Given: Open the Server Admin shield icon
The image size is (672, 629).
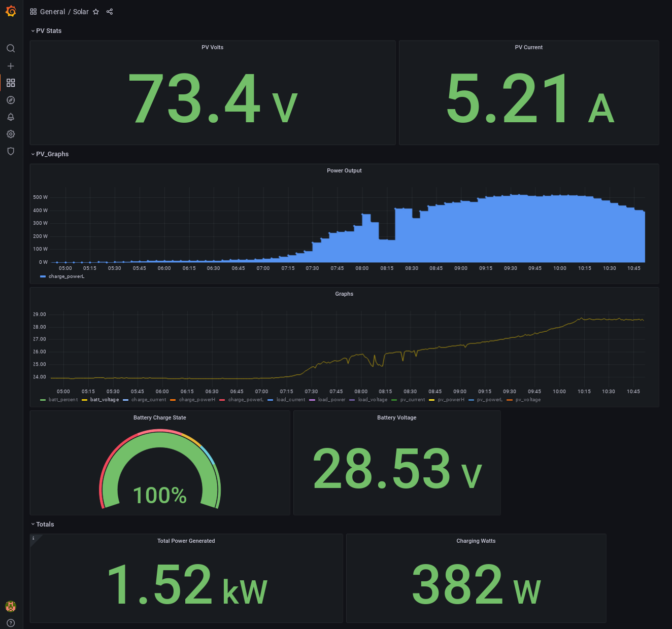Looking at the screenshot, I should 11,151.
